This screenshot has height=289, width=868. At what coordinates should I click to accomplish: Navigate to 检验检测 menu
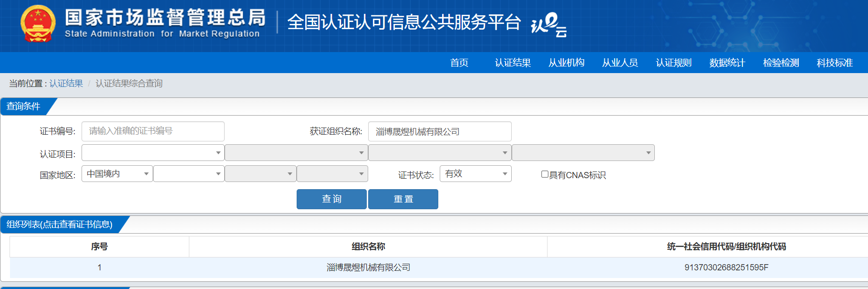781,63
